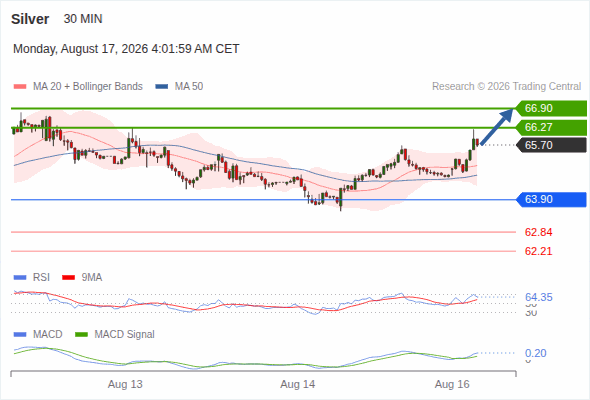Click the RSI value 64.35

tap(538, 297)
